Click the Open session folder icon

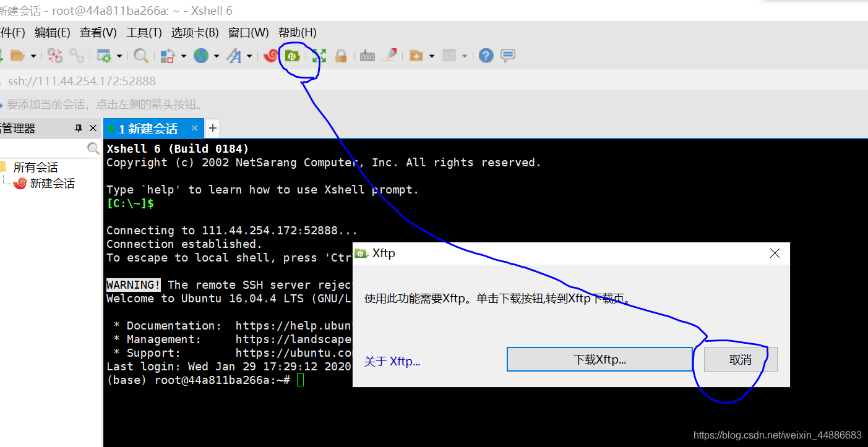pyautogui.click(x=17, y=56)
